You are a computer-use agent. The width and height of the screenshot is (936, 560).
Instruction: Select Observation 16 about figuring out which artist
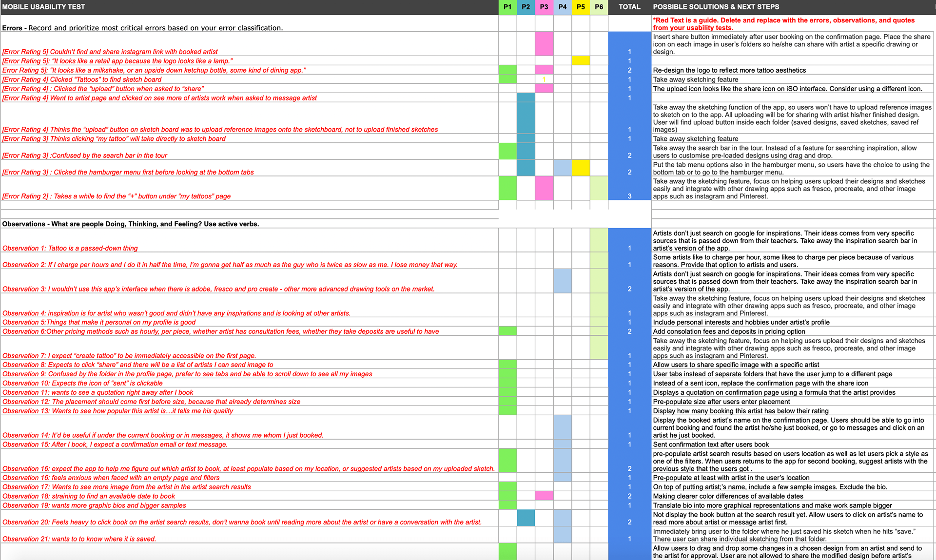[x=249, y=461]
